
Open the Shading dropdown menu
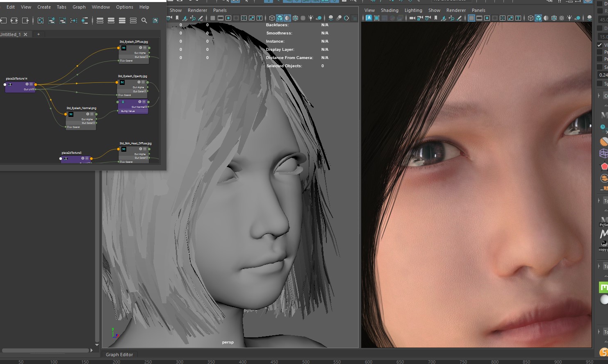pos(389,10)
